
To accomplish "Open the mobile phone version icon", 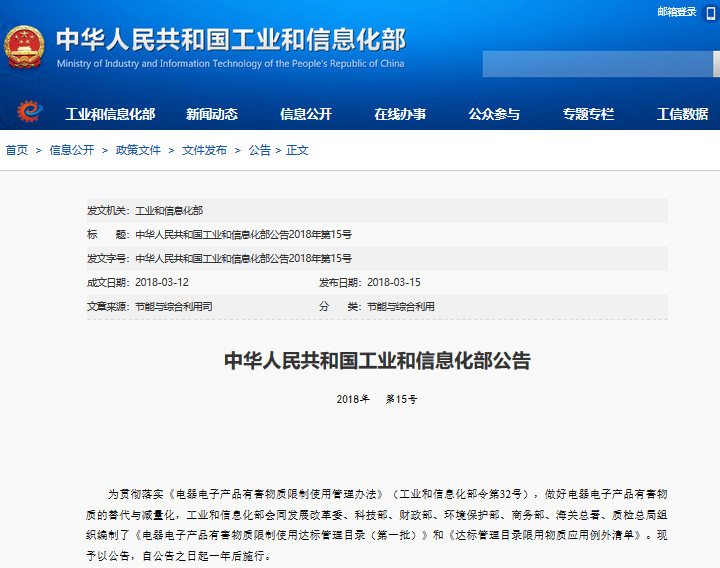I will coord(710,13).
